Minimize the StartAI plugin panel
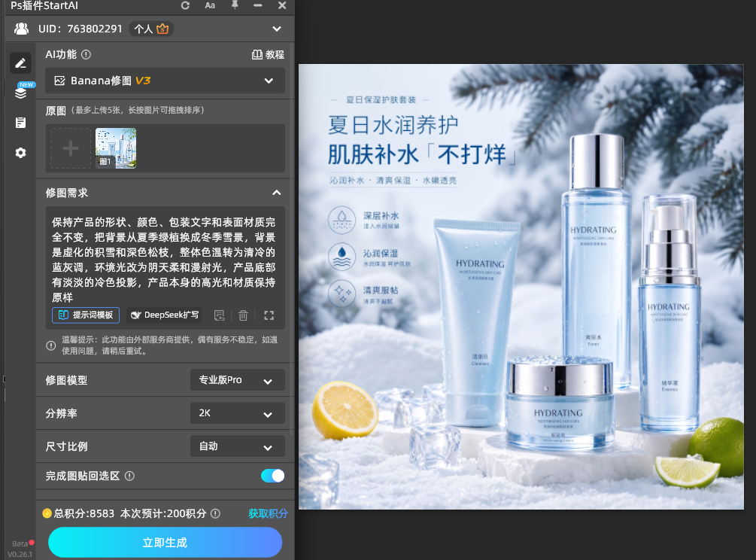 [x=258, y=5]
